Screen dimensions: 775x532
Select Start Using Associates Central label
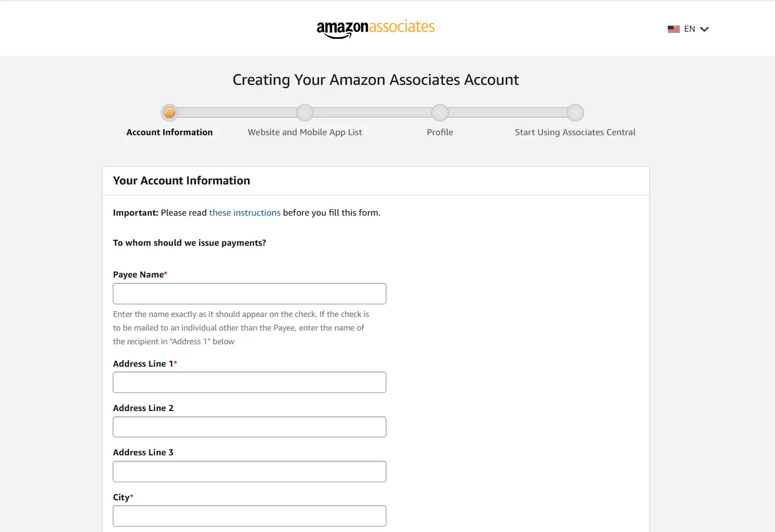(575, 132)
